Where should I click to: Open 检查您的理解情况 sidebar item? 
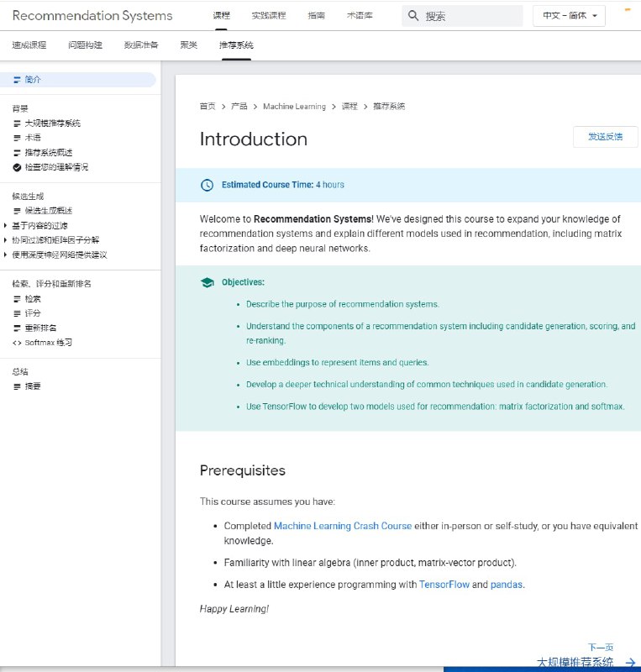coord(56,167)
